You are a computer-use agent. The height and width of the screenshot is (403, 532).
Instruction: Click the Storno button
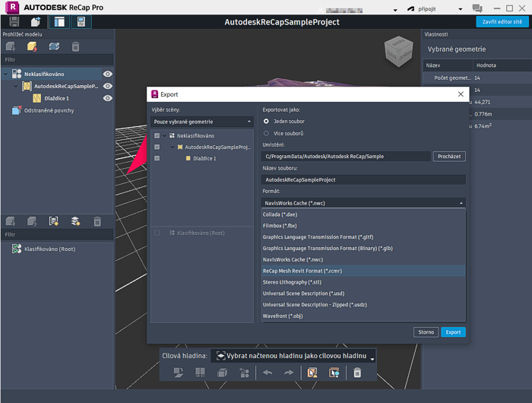pos(426,332)
